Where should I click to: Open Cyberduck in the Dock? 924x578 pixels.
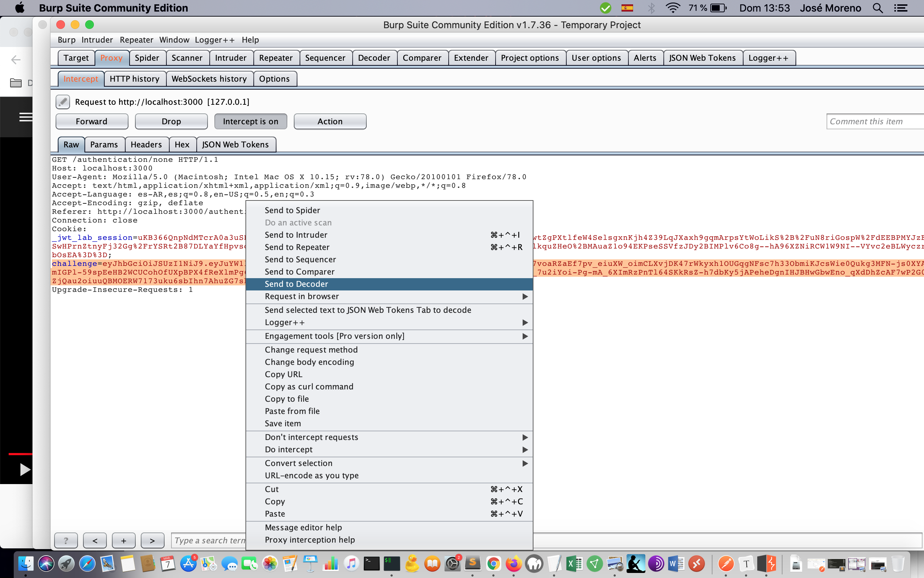click(412, 564)
